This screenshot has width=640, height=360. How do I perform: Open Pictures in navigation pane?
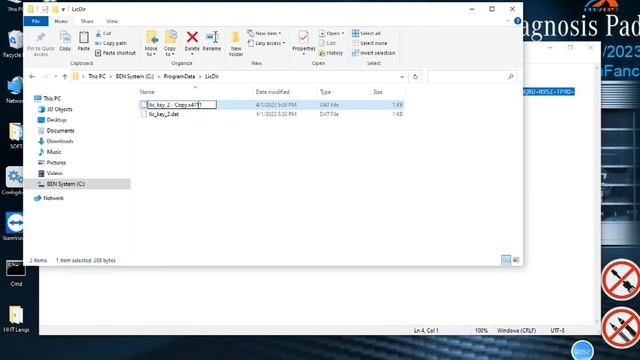56,162
